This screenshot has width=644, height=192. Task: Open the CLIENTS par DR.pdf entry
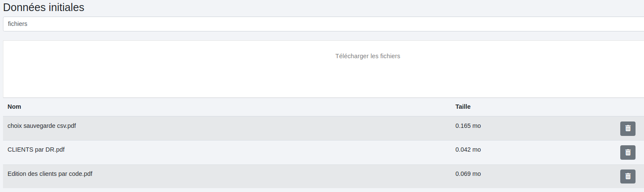point(36,150)
